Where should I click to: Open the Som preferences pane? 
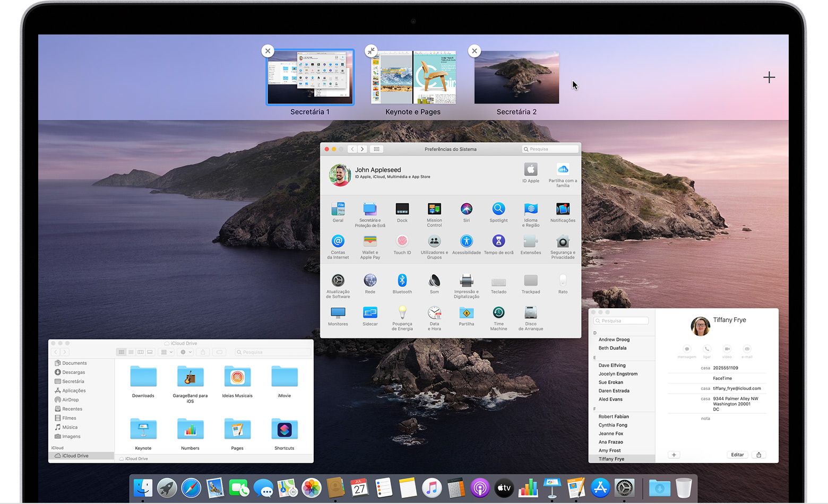pos(434,284)
